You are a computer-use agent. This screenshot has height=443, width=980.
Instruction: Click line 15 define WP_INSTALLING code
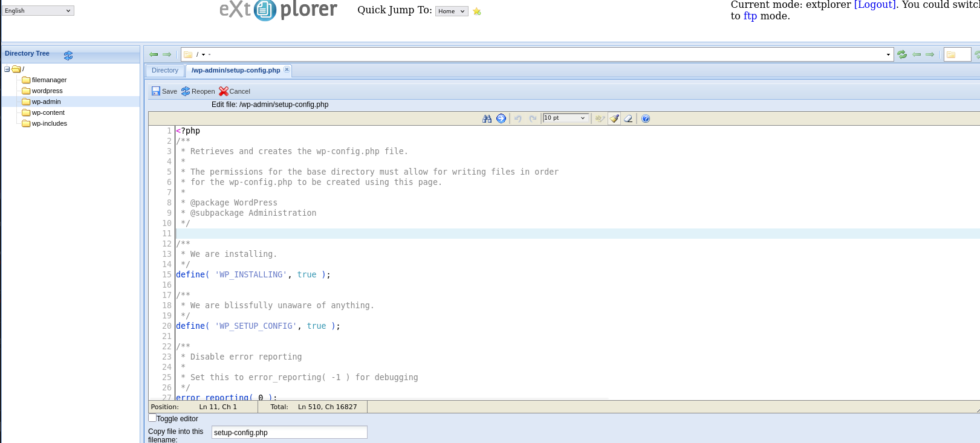(253, 274)
